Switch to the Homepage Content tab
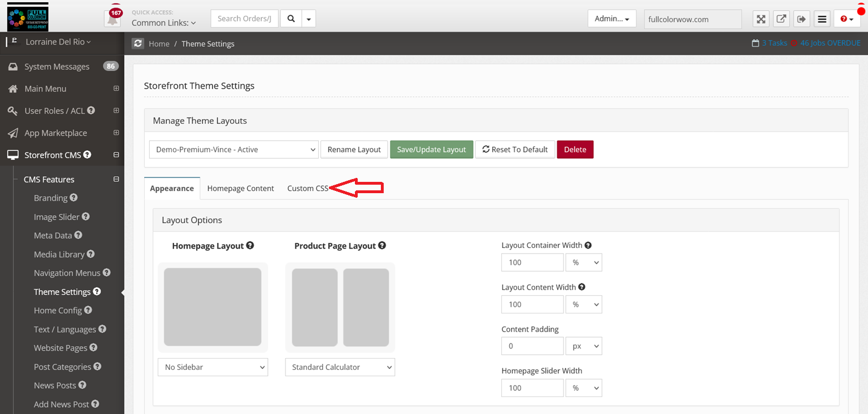 [x=240, y=189]
